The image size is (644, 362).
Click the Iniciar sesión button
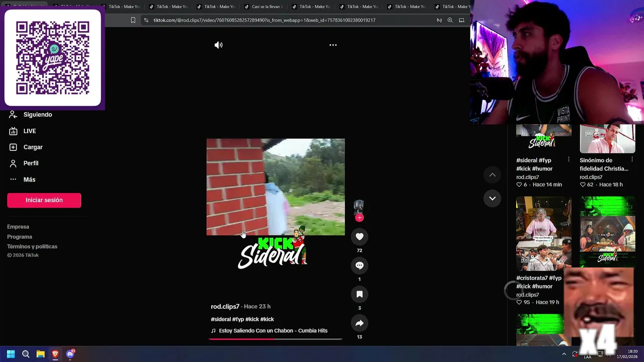point(44,200)
